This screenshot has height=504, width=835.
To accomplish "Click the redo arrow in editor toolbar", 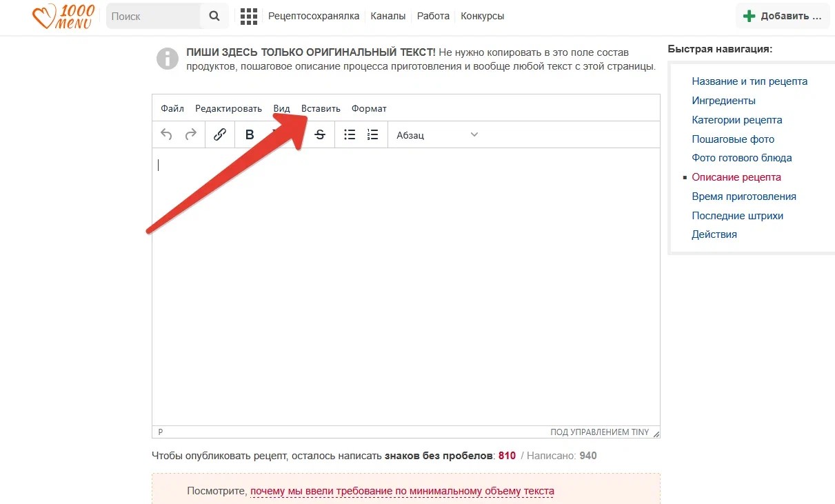I will coord(191,135).
